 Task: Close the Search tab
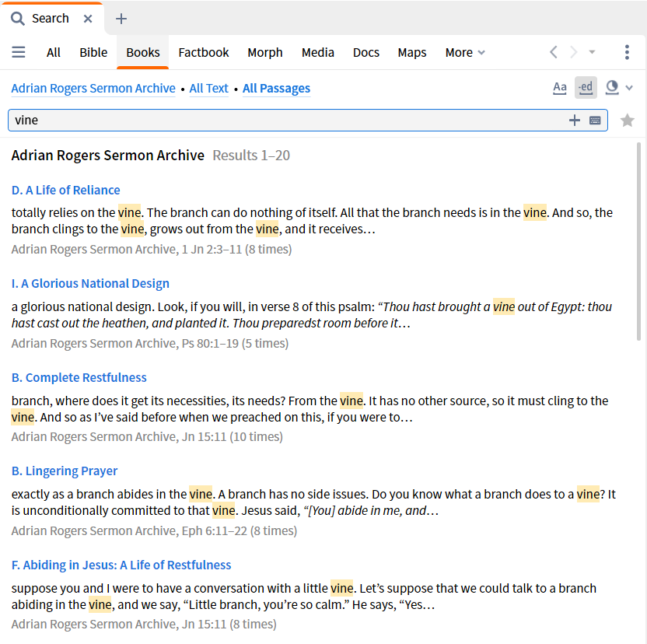[87, 19]
